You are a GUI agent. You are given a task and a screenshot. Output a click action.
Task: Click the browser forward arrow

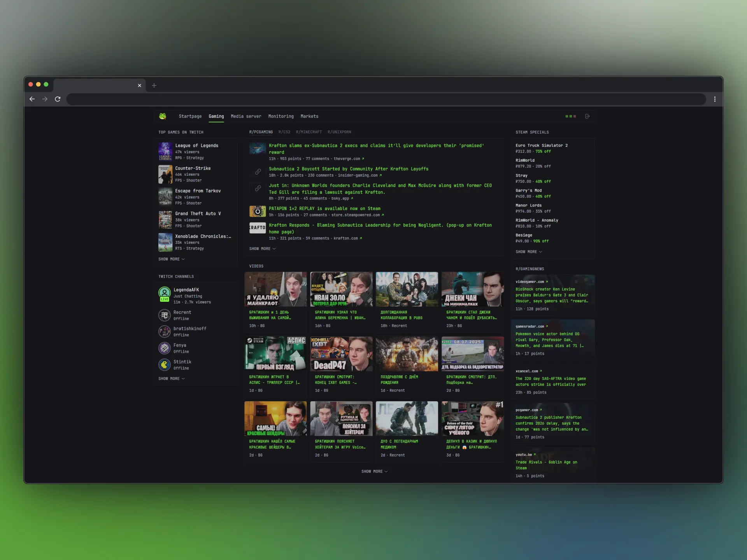[x=45, y=99]
